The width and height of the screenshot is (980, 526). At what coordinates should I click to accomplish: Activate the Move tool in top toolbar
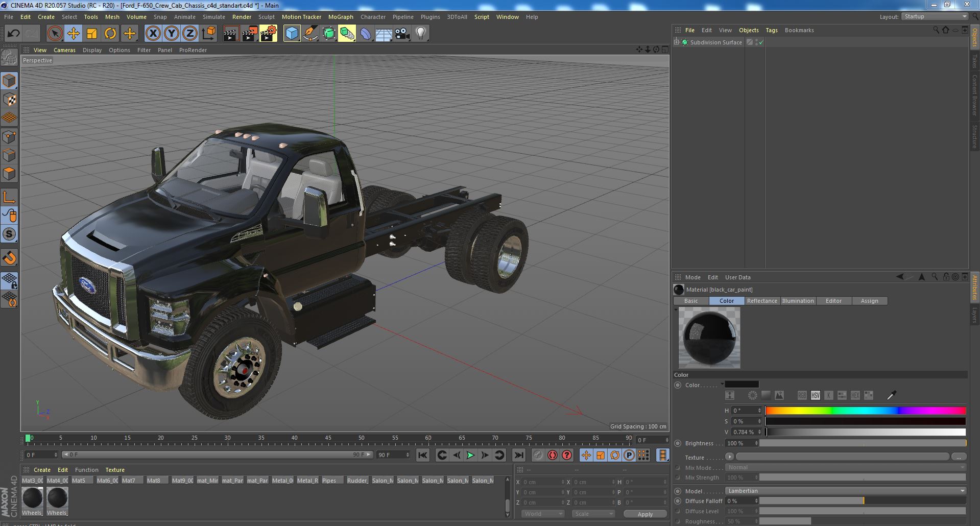coord(74,34)
